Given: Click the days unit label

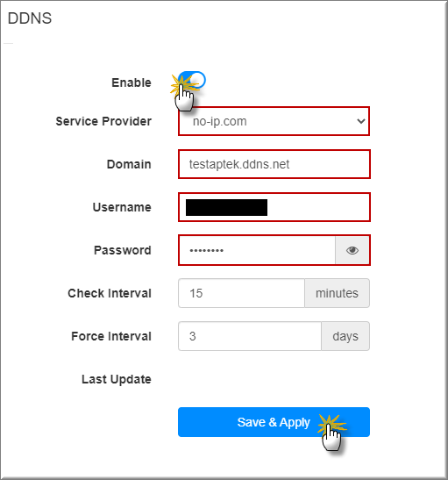Looking at the screenshot, I should point(345,336).
